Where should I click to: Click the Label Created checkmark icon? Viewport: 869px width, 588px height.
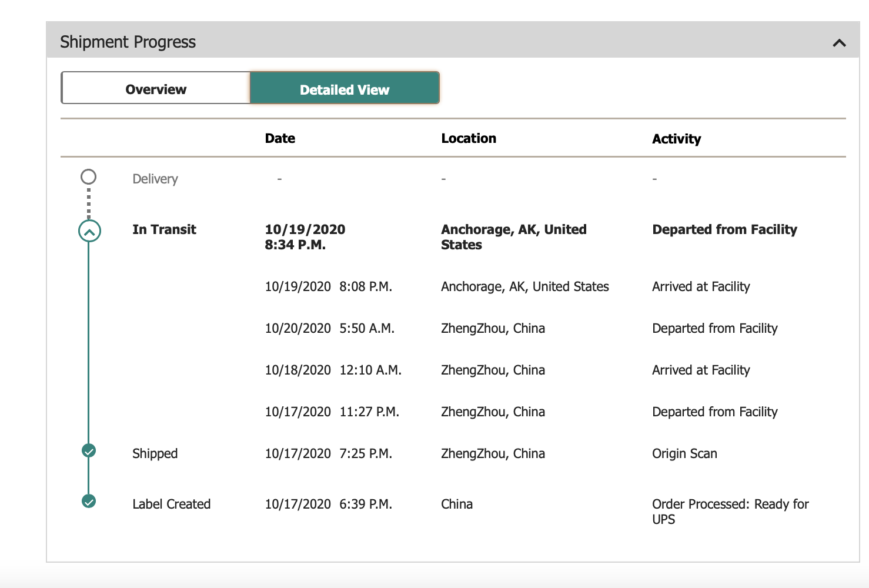click(x=89, y=502)
